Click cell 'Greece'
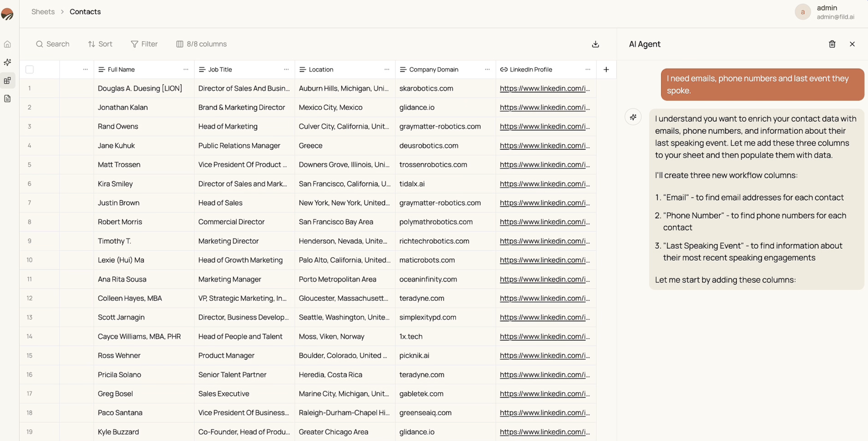Screen dimensions: 868x441 345,146
